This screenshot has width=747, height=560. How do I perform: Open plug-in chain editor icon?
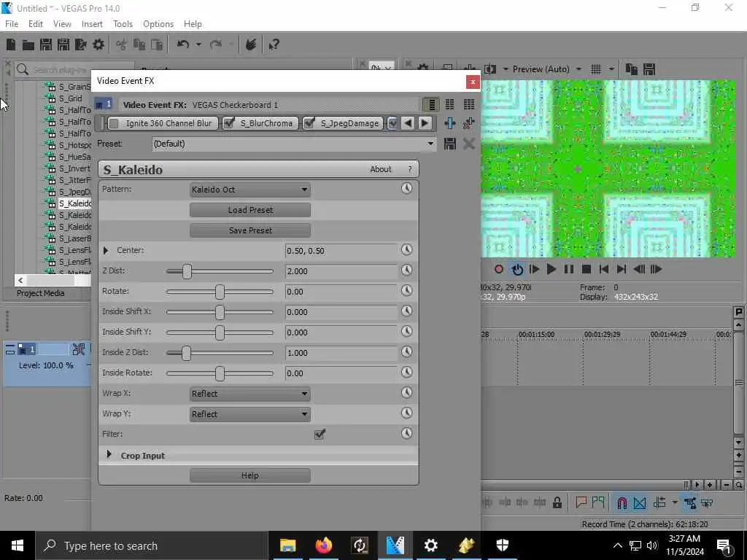pyautogui.click(x=449, y=123)
